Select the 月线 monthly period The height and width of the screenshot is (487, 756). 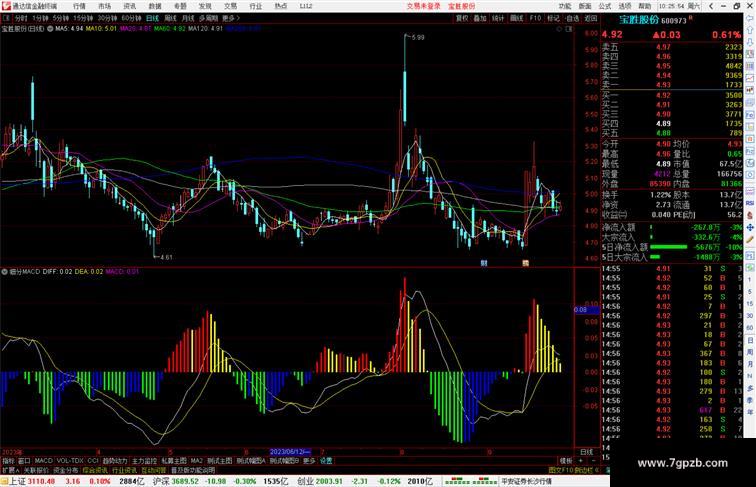188,18
